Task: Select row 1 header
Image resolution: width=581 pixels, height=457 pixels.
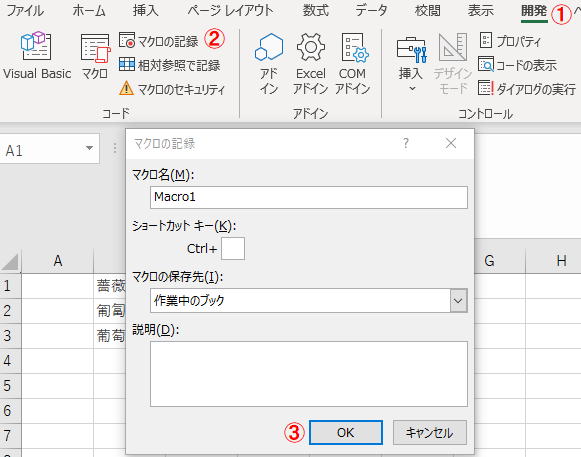Action: click(x=10, y=286)
